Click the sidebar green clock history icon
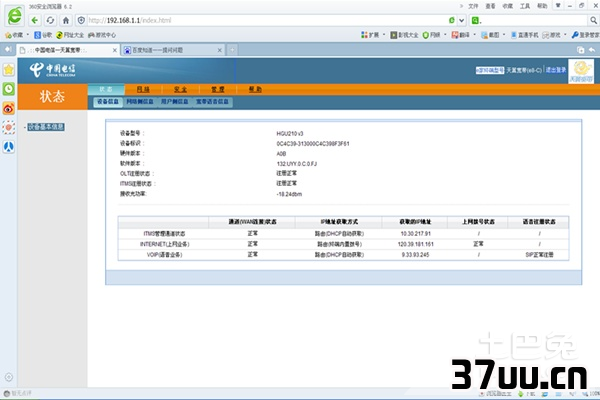 [9, 89]
